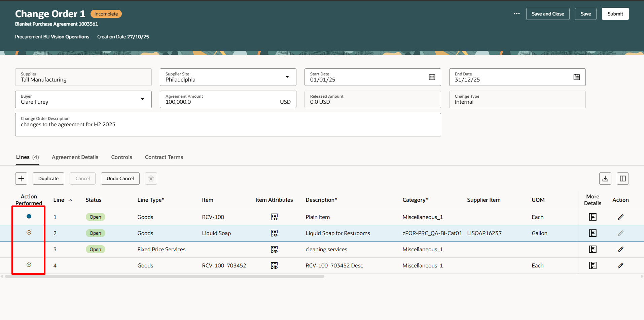Open the Supplier Site dropdown
Image resolution: width=644 pixels, height=320 pixels.
tap(288, 77)
